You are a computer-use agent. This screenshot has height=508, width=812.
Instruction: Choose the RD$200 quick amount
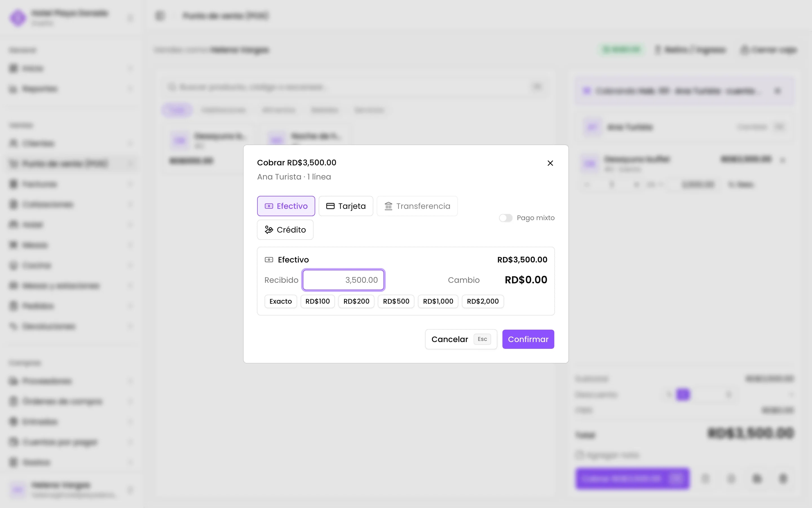coord(356,301)
